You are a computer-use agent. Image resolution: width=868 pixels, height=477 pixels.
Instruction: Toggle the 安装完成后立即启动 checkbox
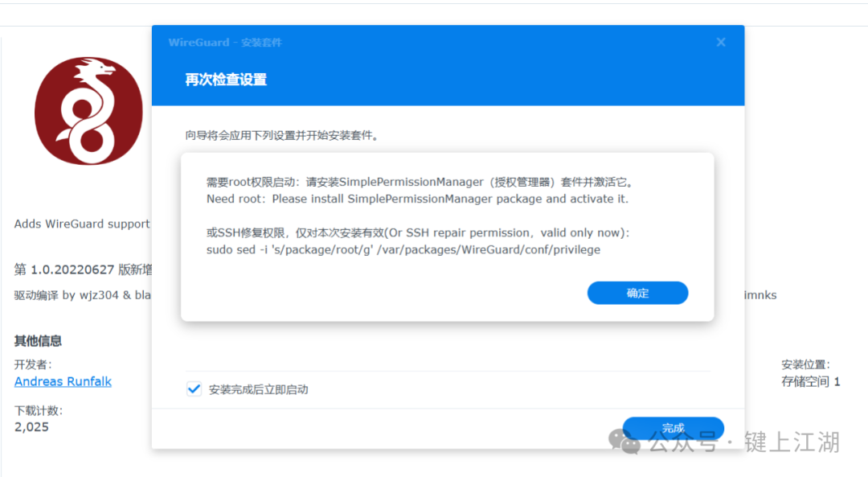pyautogui.click(x=194, y=389)
